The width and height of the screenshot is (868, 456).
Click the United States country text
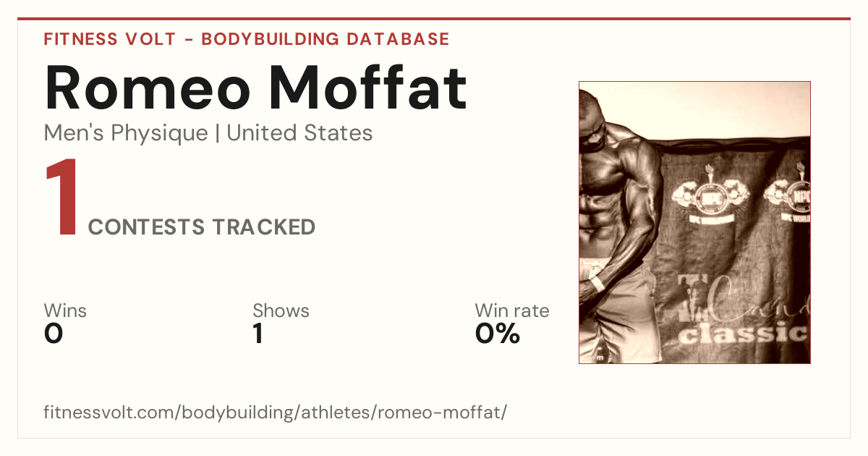299,133
